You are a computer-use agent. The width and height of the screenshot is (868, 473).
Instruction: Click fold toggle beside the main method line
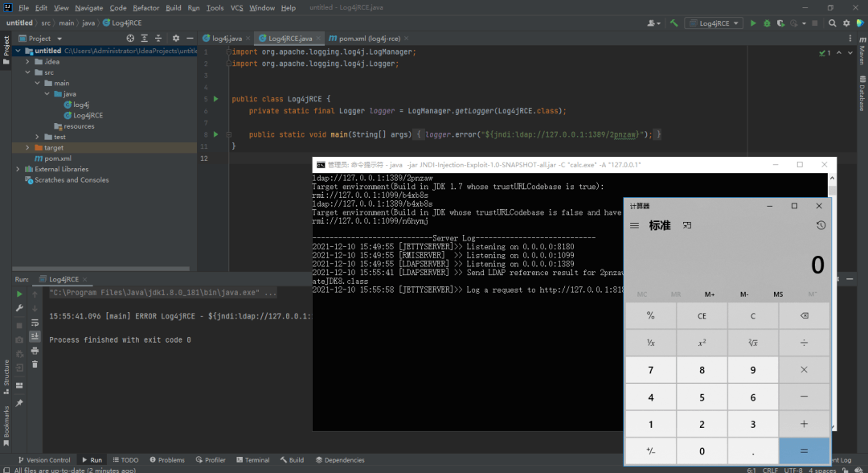228,134
